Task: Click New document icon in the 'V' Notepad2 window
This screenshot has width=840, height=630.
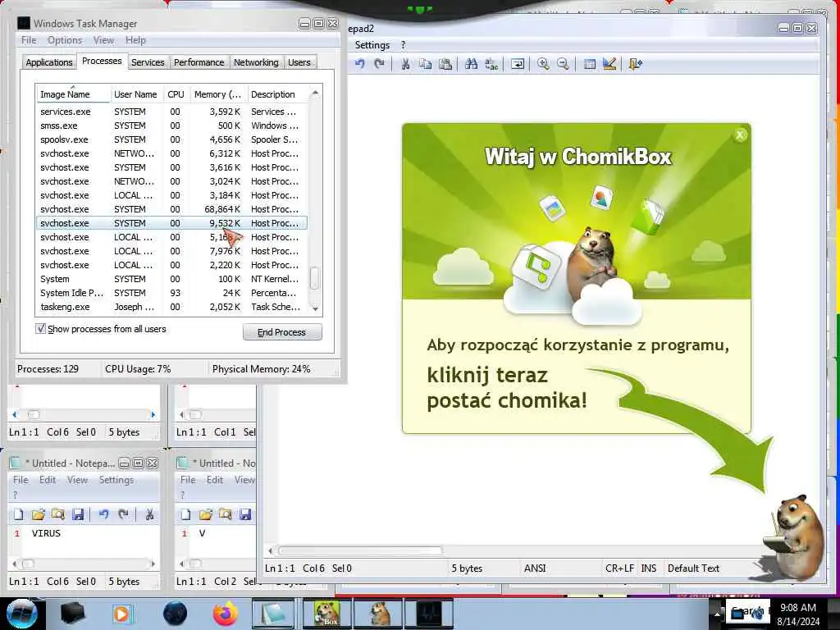Action: [x=186, y=515]
